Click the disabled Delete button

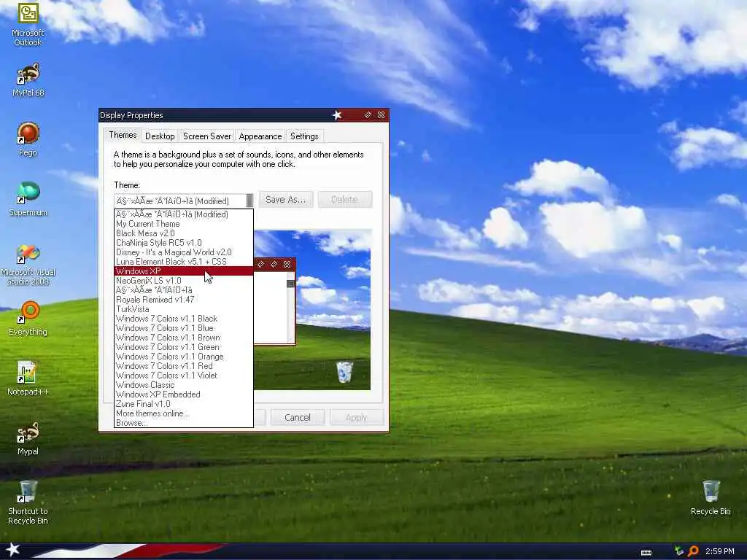click(344, 200)
